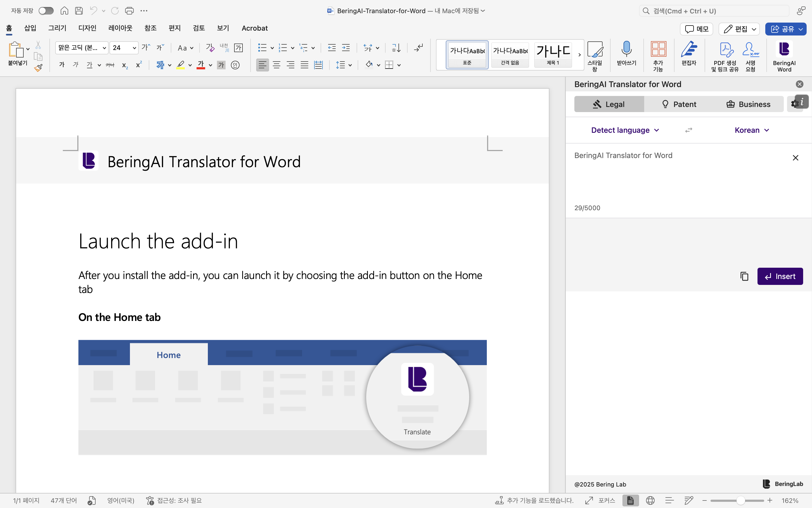
Task: Align text left
Action: click(x=262, y=65)
